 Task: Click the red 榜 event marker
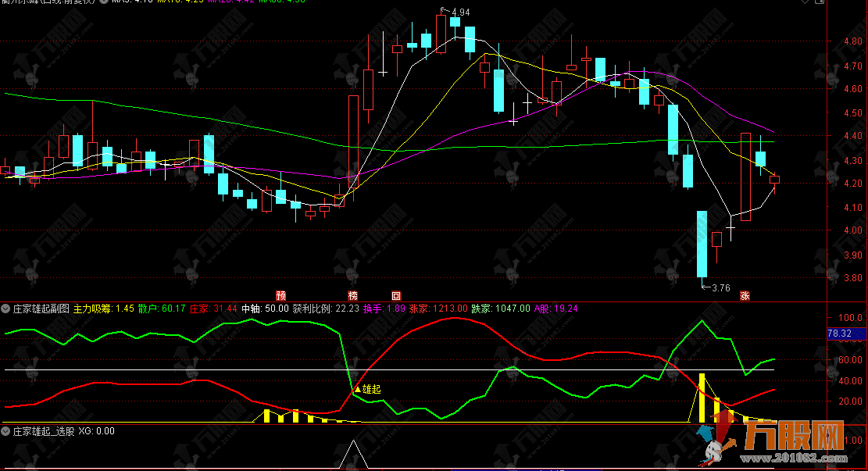coord(353,295)
